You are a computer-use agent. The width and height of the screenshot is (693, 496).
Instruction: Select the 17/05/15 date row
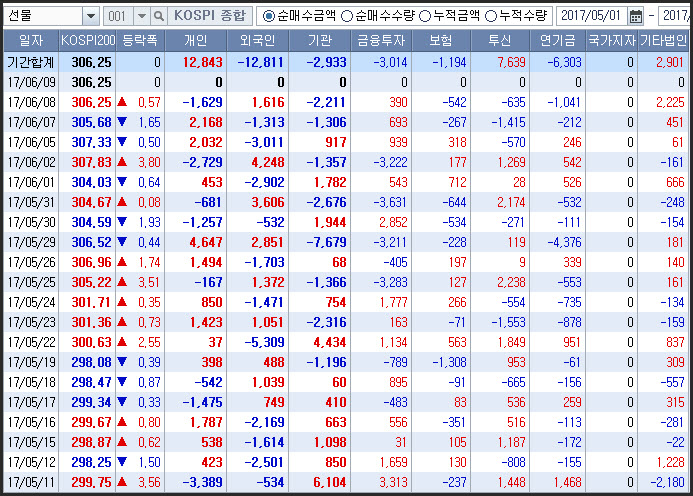point(346,442)
